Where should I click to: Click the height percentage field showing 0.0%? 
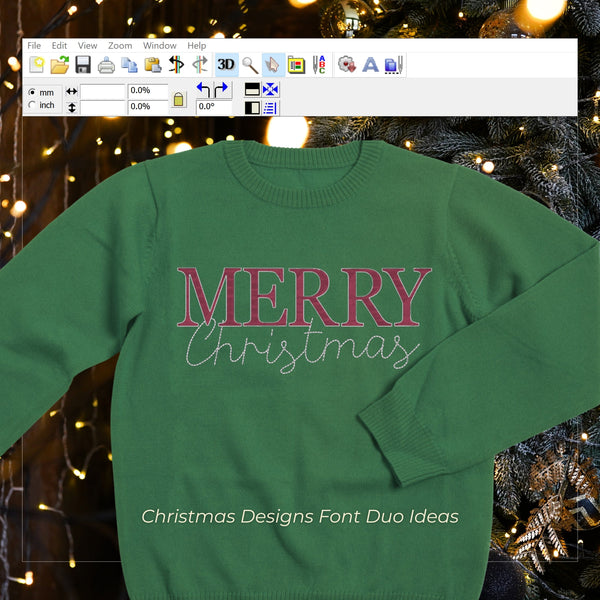coord(148,108)
